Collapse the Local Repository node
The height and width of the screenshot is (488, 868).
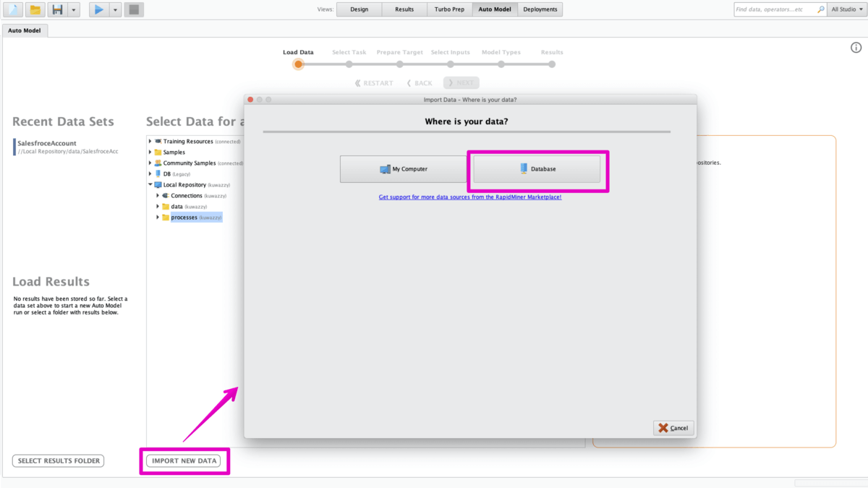click(150, 184)
